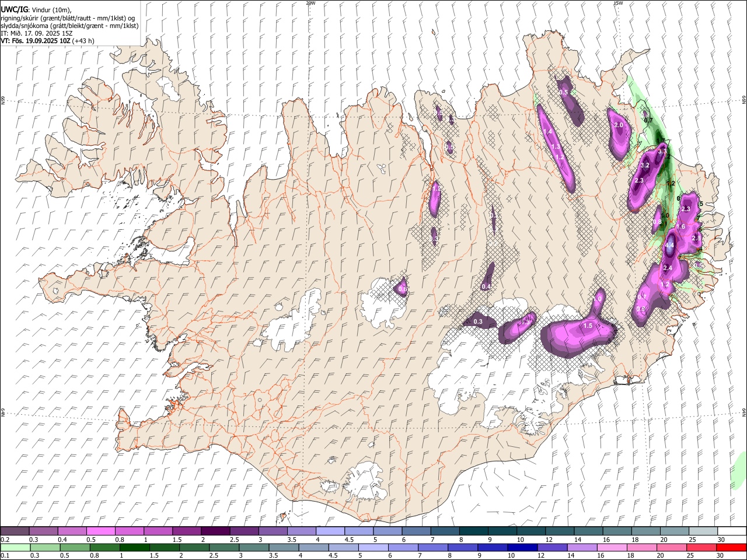
Task: Click the 1.3 value in the elongated band
Action: [x=555, y=147]
